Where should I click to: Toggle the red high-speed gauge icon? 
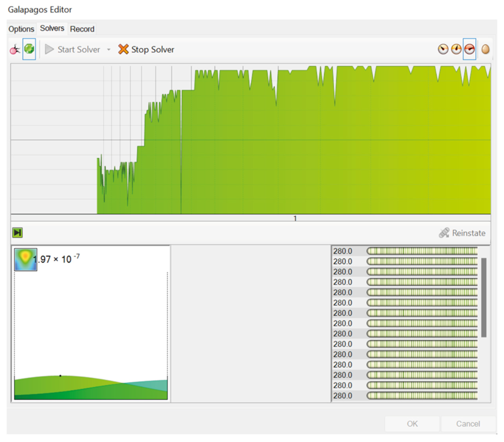[469, 49]
